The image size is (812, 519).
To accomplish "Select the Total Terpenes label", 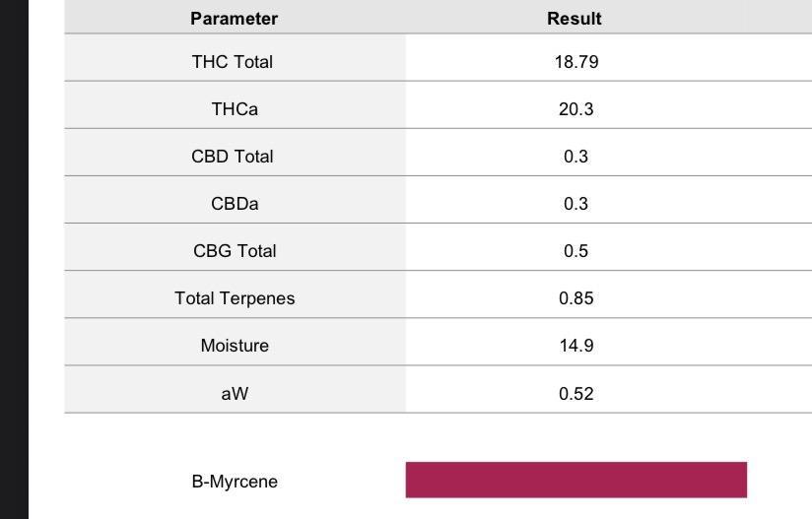I will [x=235, y=298].
